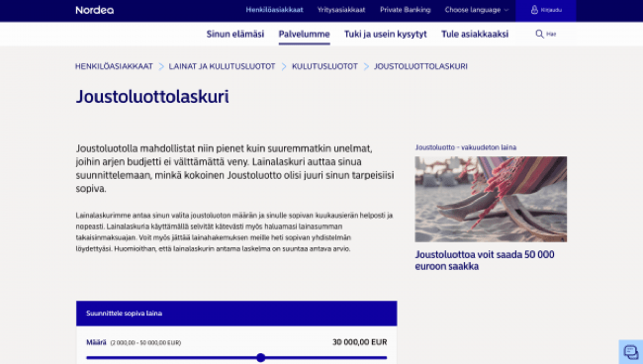Click the search magnifier icon
Screen dimensions: 643x364
539,34
